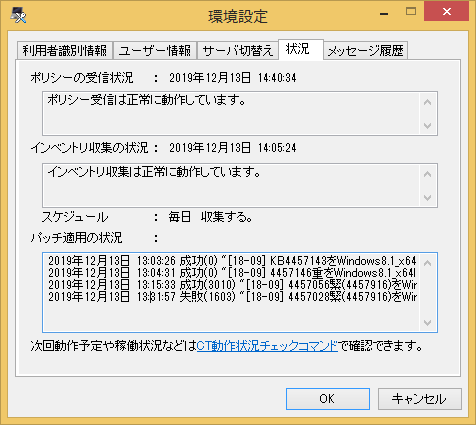Click the 環境設定 app icon in title bar
Screen dimensions: 476x425
(18, 15)
